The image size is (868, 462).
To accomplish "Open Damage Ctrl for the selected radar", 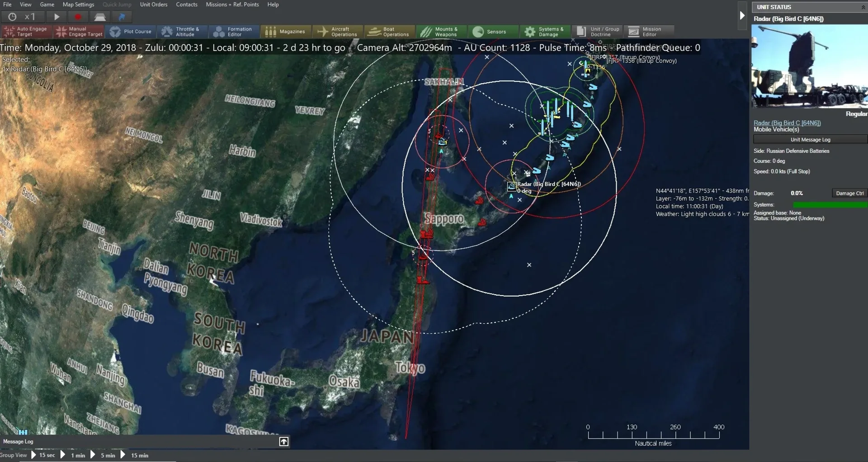I will 849,193.
